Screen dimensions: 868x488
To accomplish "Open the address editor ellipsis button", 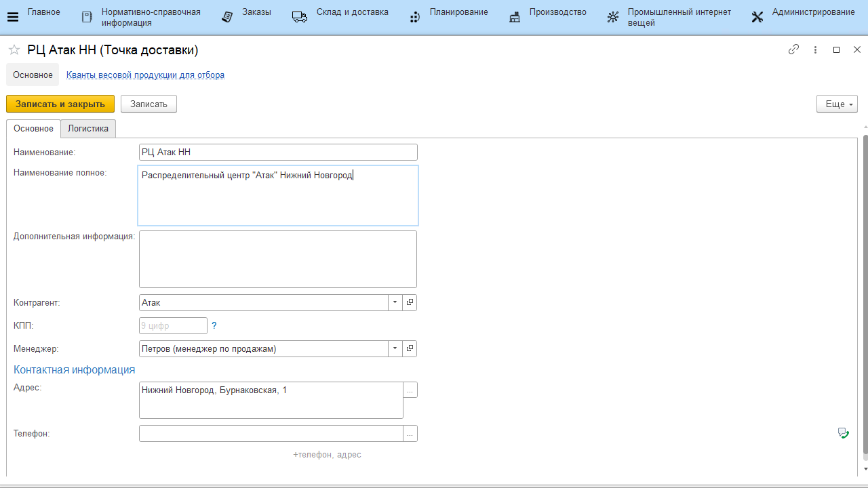I will [x=410, y=390].
